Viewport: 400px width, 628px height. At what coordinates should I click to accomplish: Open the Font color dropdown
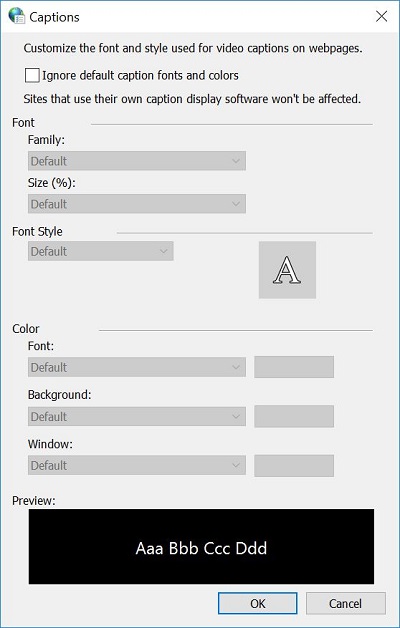(x=137, y=367)
